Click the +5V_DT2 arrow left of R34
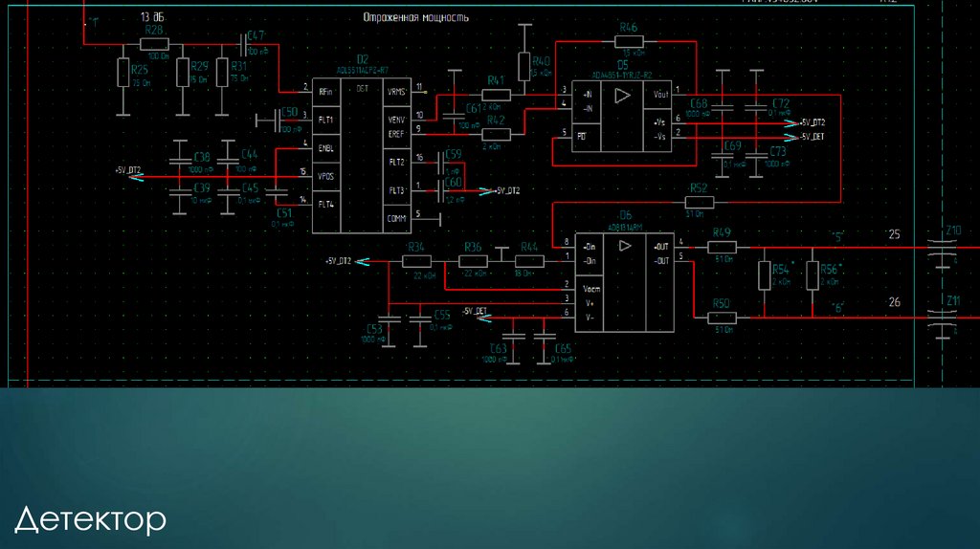The height and width of the screenshot is (549, 980). 363,262
